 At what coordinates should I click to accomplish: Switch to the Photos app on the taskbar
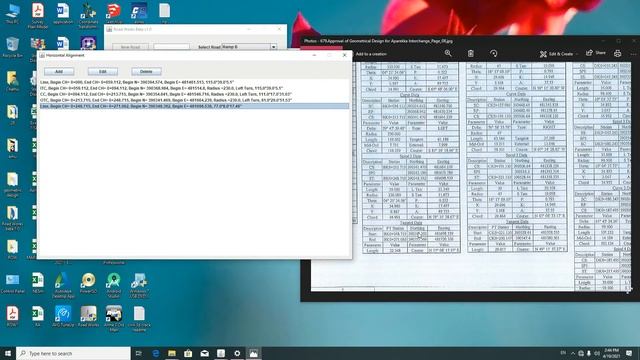tap(253, 353)
